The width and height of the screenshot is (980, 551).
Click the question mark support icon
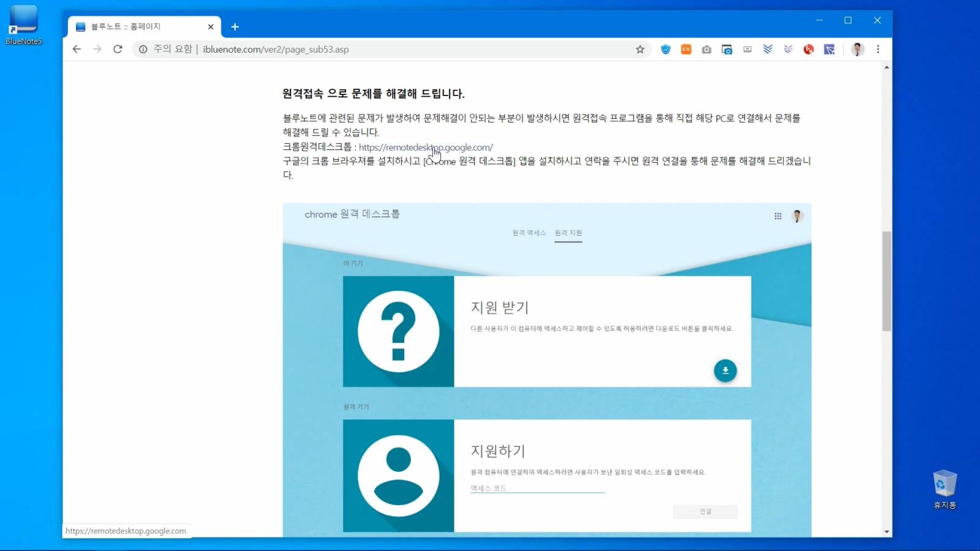(x=398, y=331)
